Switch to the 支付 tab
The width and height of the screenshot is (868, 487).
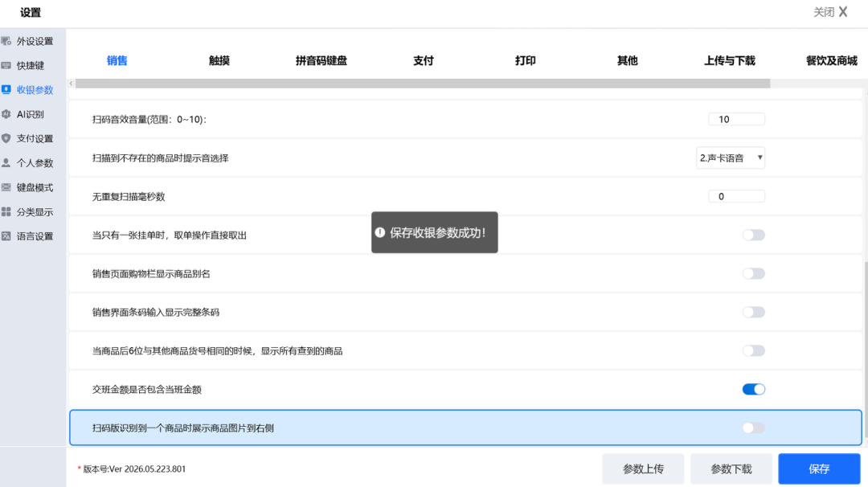click(424, 61)
